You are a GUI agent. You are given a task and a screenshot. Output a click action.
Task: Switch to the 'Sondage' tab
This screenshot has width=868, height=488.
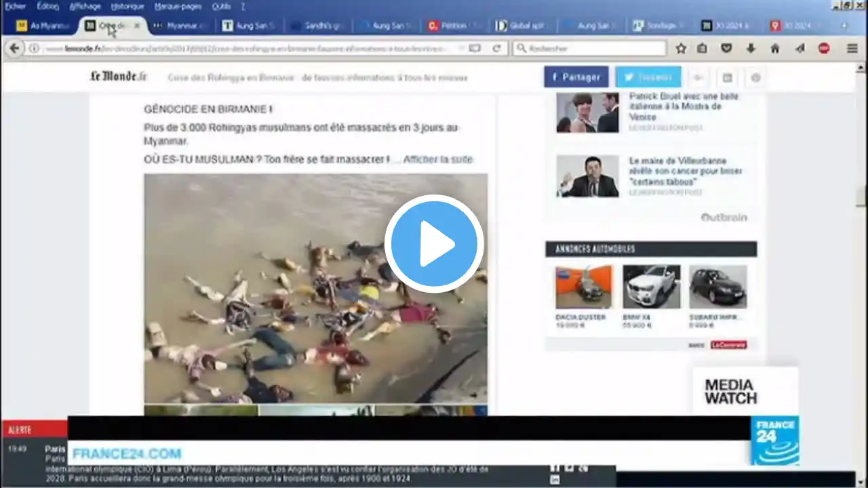[x=659, y=26]
